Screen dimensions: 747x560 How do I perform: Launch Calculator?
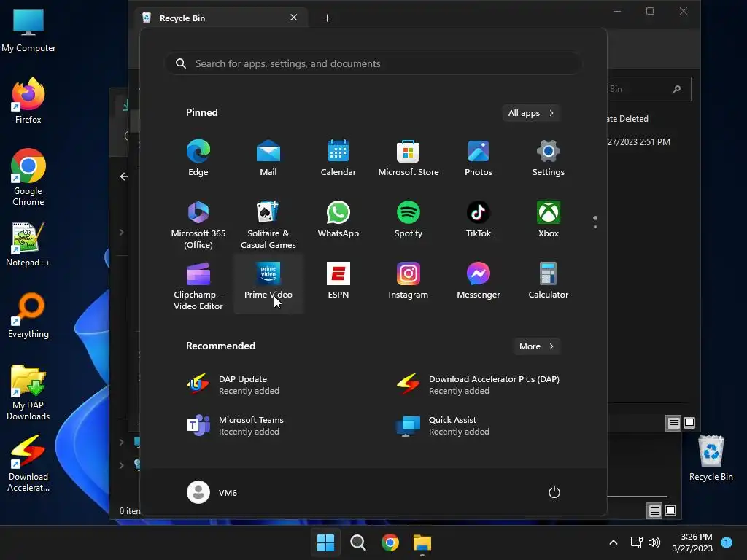pyautogui.click(x=549, y=281)
